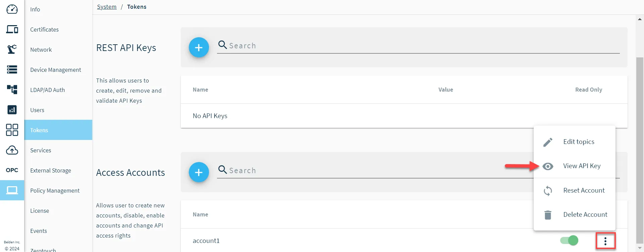Go to the System breadcrumb link

pyautogui.click(x=107, y=7)
